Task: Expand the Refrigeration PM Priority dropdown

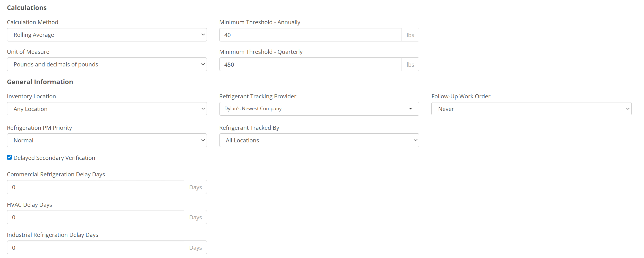Action: (x=106, y=140)
